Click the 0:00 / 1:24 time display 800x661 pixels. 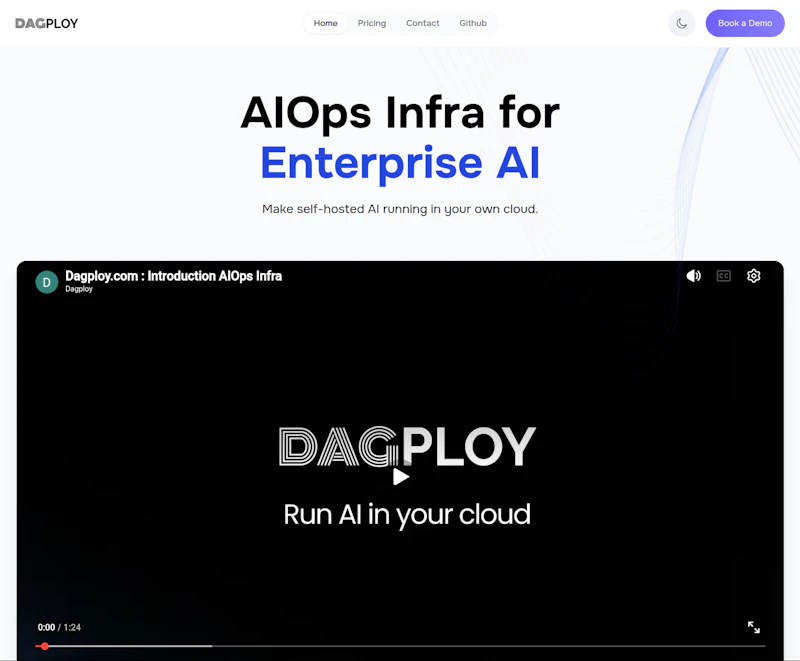[59, 627]
